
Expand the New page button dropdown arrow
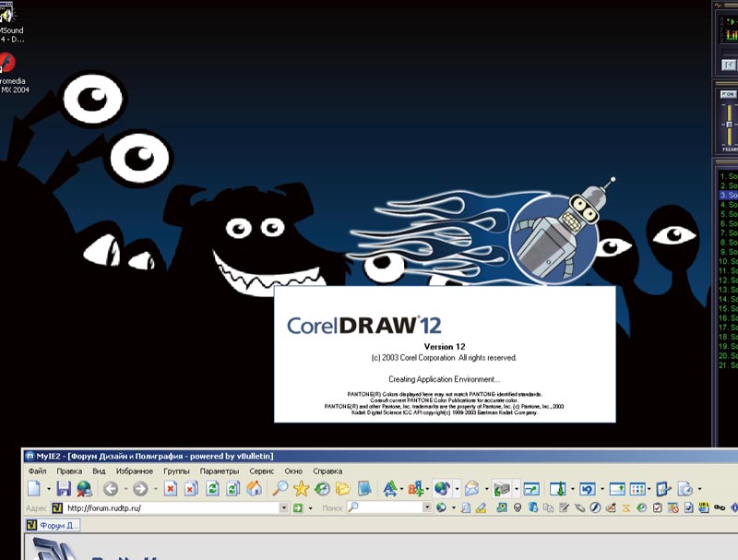point(49,489)
